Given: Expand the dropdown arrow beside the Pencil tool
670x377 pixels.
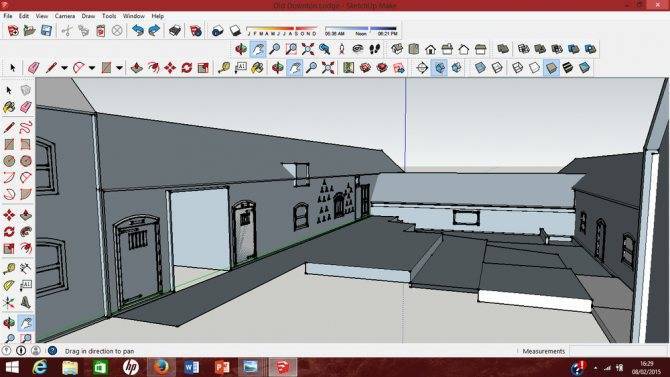Looking at the screenshot, I should (64, 68).
